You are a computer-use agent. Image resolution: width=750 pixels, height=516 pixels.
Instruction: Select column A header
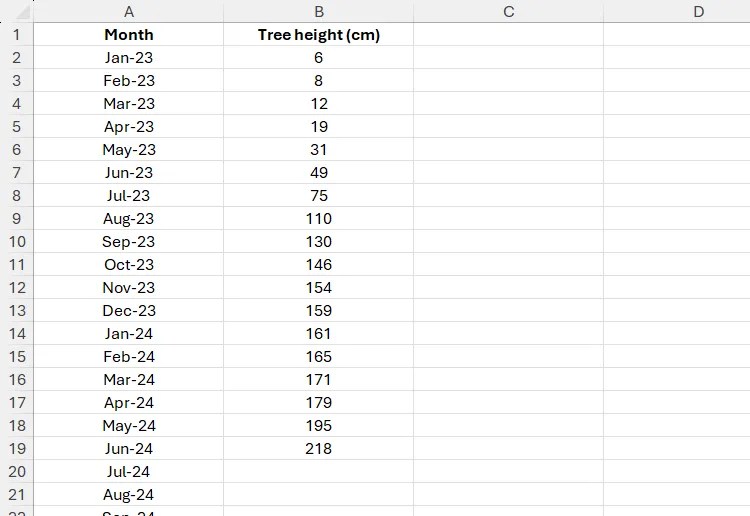click(x=129, y=11)
